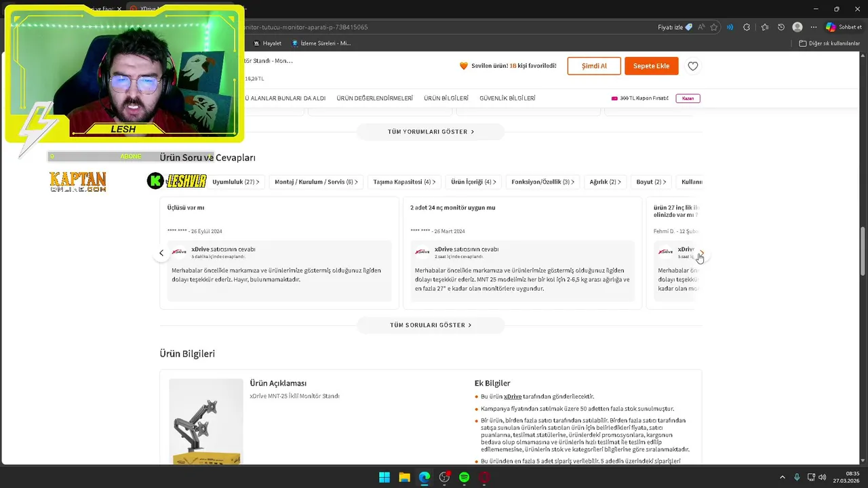Click the Fiyatı izle price tracking icon
Viewport: 868px width, 488px height.
click(x=675, y=27)
